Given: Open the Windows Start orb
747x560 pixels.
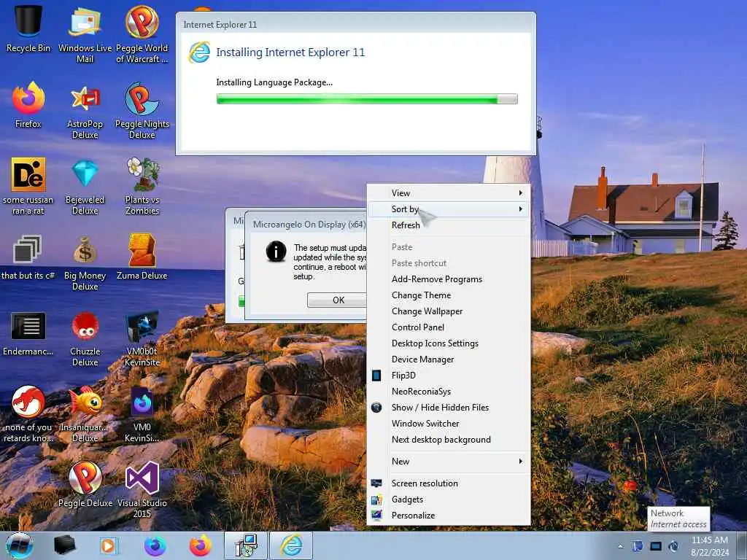Looking at the screenshot, I should 20,545.
